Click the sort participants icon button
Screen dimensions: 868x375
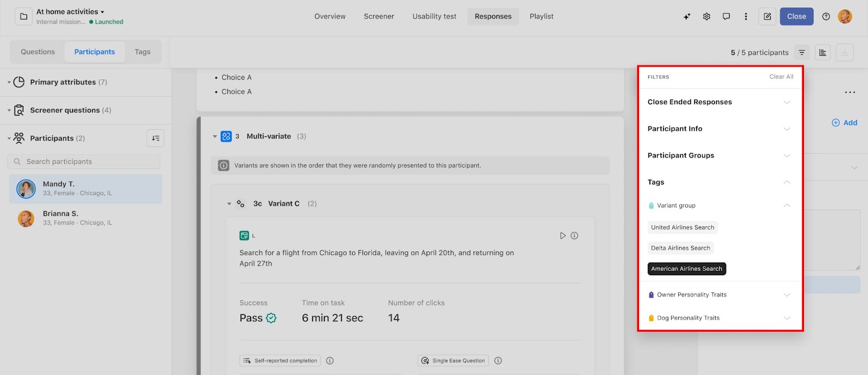tap(155, 138)
